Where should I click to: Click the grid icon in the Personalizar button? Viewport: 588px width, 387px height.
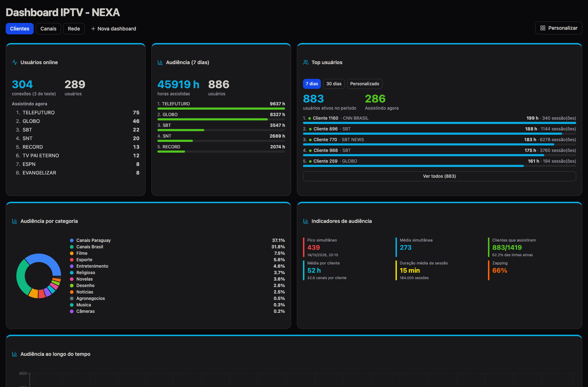click(x=543, y=28)
